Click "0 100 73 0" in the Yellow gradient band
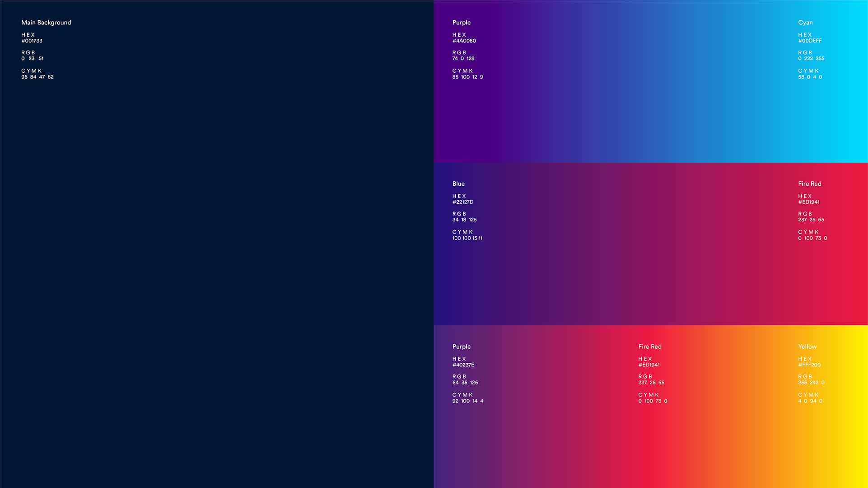 click(x=653, y=401)
